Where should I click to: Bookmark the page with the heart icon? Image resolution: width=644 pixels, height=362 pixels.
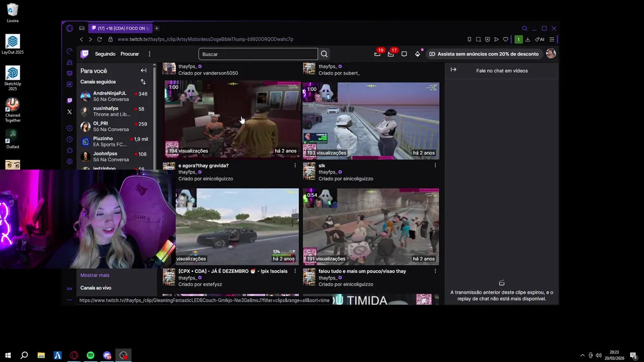[x=506, y=39]
